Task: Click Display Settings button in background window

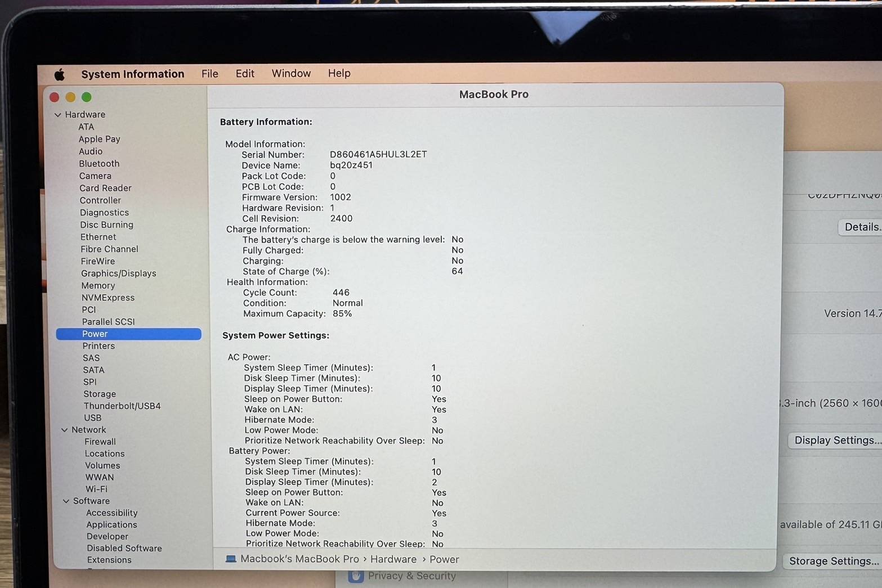Action: (x=835, y=440)
